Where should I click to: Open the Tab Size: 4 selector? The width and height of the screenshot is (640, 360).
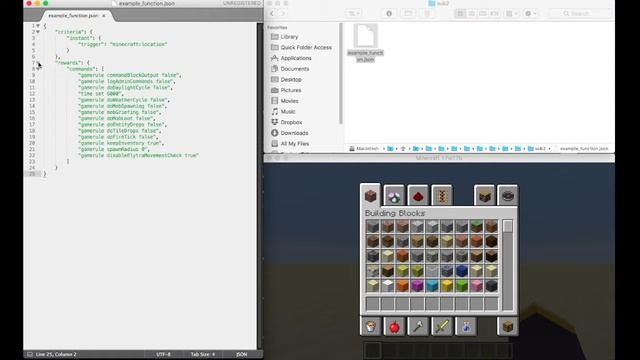click(x=203, y=354)
